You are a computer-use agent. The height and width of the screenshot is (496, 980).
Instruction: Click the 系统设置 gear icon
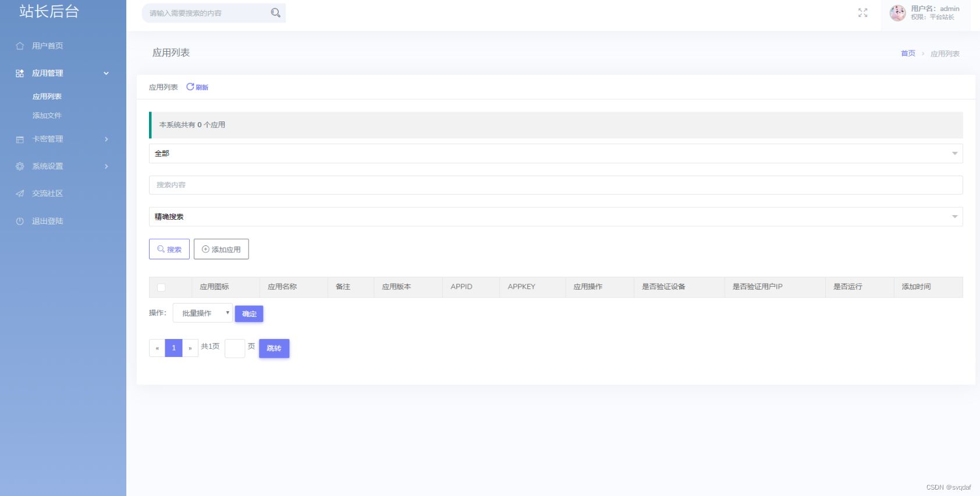20,166
